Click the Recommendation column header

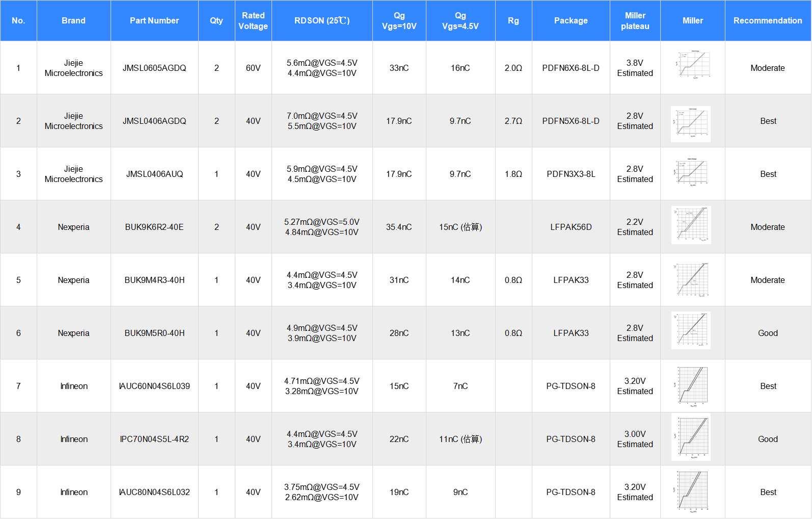[x=768, y=20]
